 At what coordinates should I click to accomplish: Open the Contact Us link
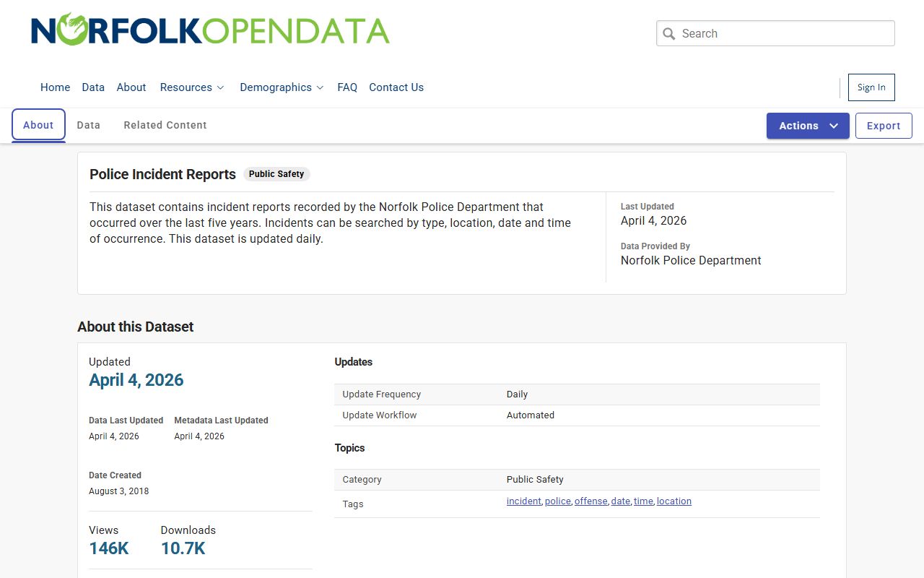pos(396,87)
